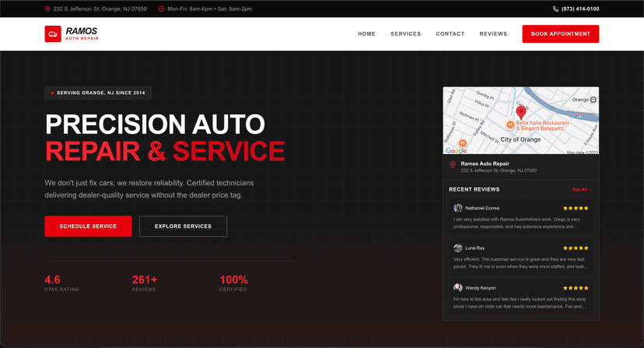This screenshot has width=644, height=348.
Task: Click Luna Ray's avatar
Action: (x=457, y=248)
